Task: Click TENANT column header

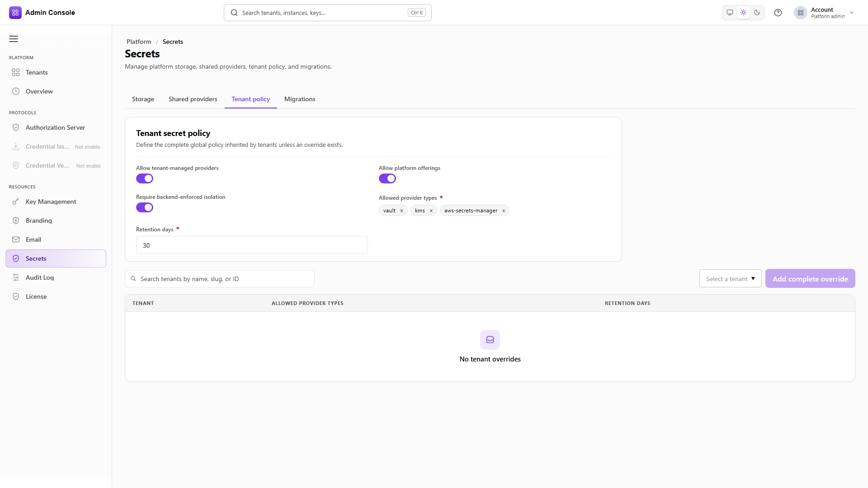Action: (x=143, y=303)
